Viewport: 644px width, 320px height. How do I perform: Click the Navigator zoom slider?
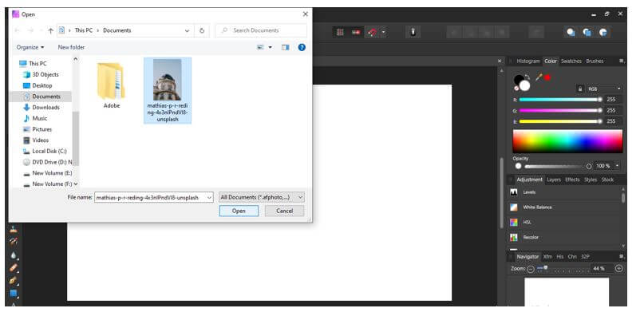pyautogui.click(x=563, y=269)
